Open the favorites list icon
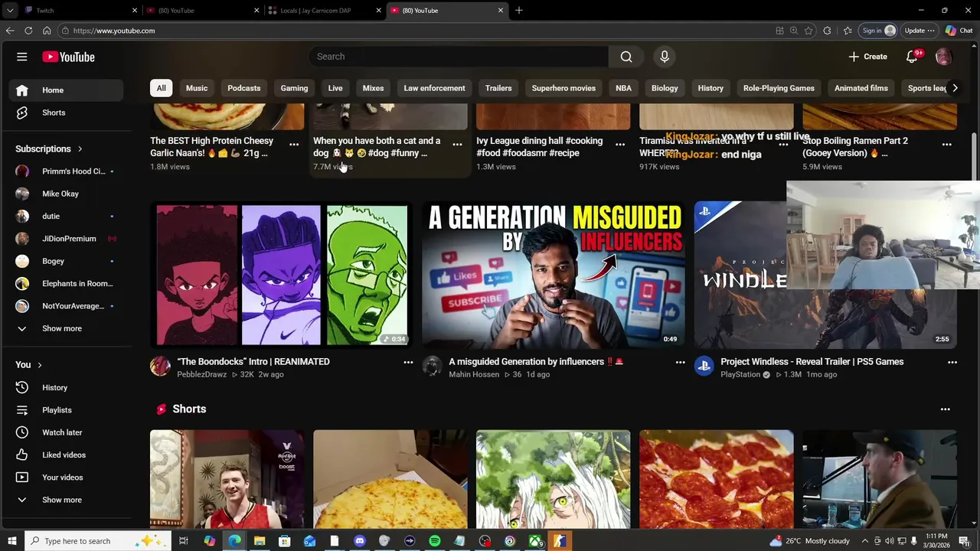The width and height of the screenshot is (980, 551). 848,31
